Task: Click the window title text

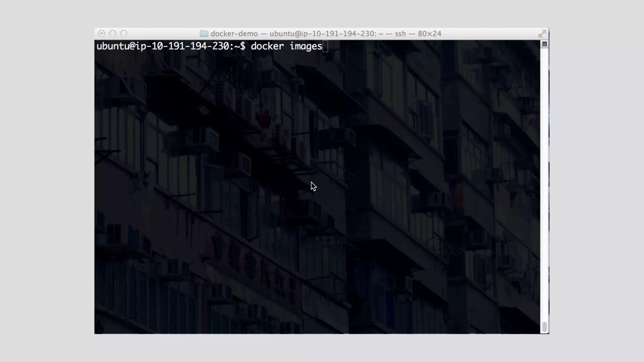Action: click(325, 34)
